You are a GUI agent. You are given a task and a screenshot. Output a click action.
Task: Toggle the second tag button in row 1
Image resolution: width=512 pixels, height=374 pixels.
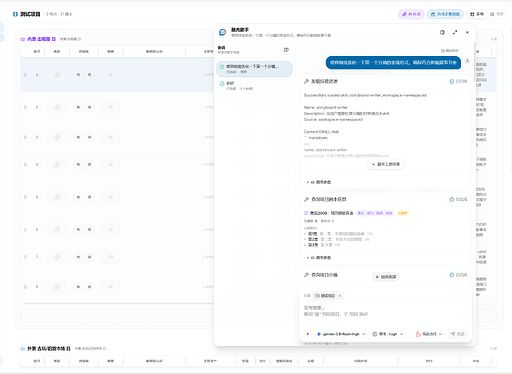[x=89, y=75]
